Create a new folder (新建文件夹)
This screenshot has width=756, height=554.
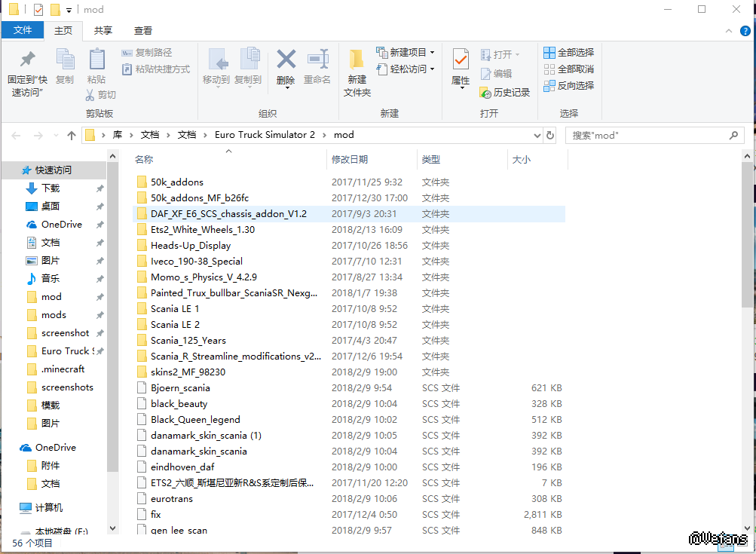click(357, 72)
